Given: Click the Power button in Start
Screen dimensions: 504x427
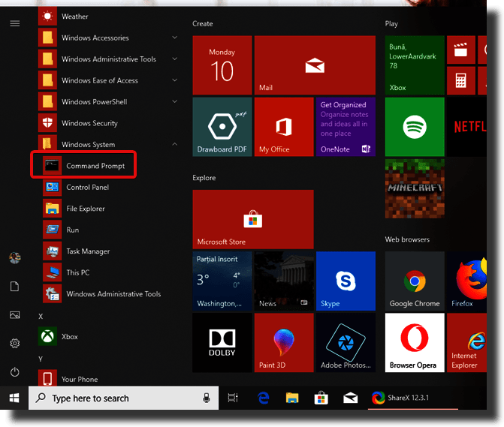Looking at the screenshot, I should [15, 372].
